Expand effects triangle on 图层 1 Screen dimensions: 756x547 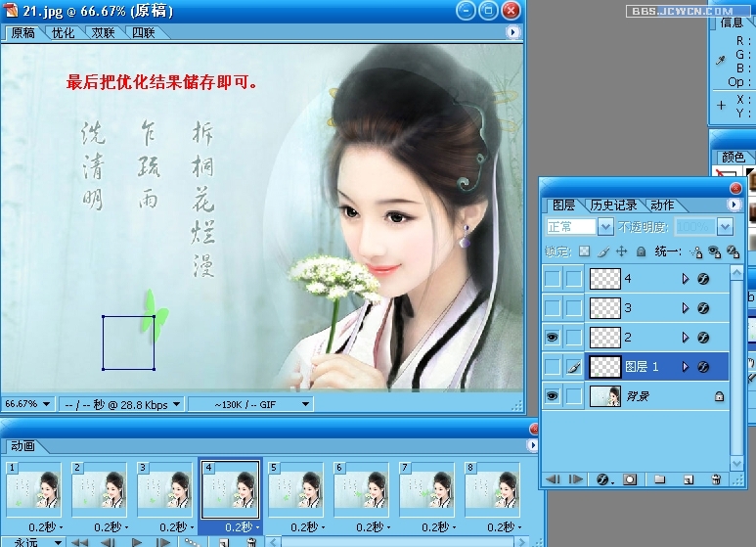686,367
